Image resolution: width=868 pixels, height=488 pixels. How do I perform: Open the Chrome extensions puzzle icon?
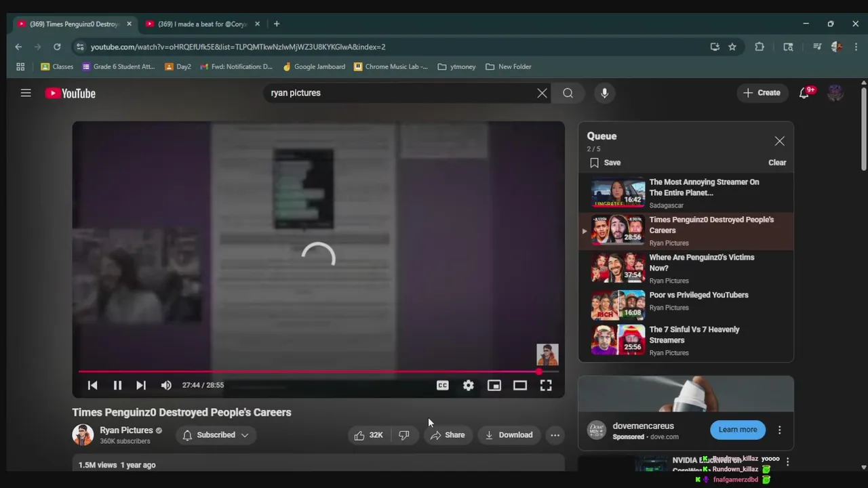759,47
